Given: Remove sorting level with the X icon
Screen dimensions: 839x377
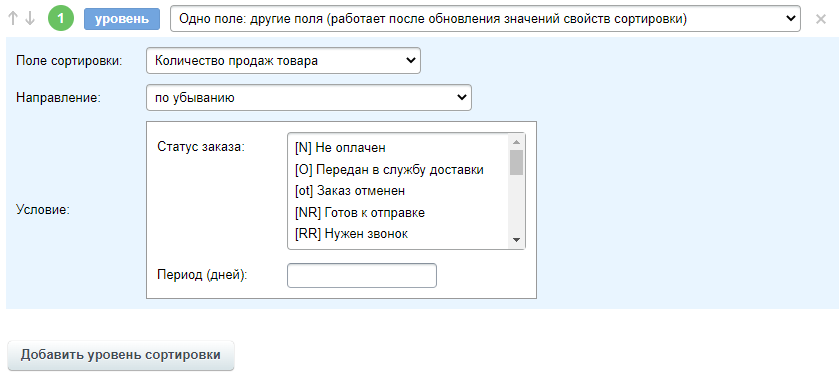Looking at the screenshot, I should pyautogui.click(x=820, y=19).
